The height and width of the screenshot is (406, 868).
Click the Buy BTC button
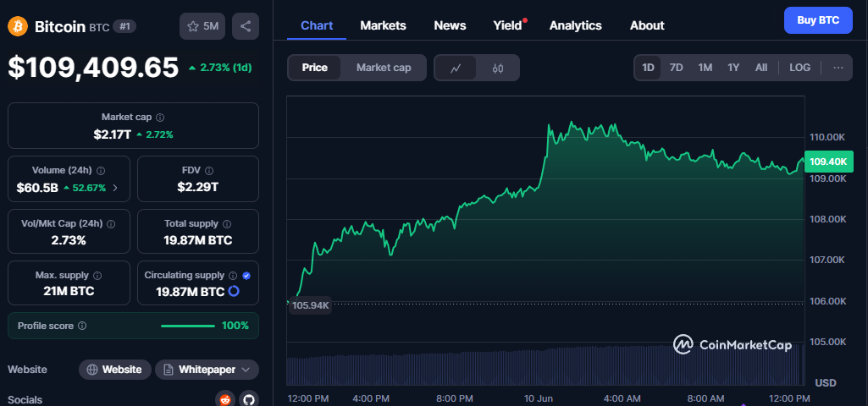818,20
